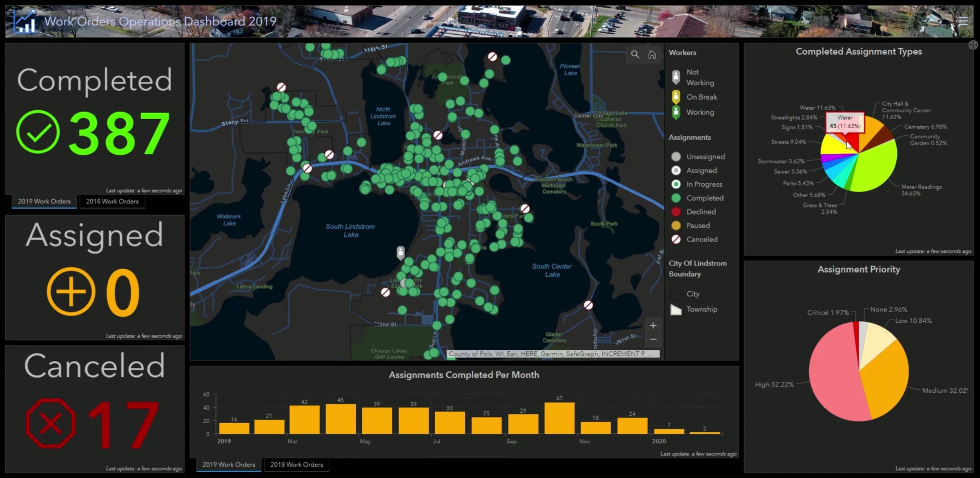Select the 2019 Work Orders tab under Completed
Screen dimensions: 980x478
click(44, 201)
